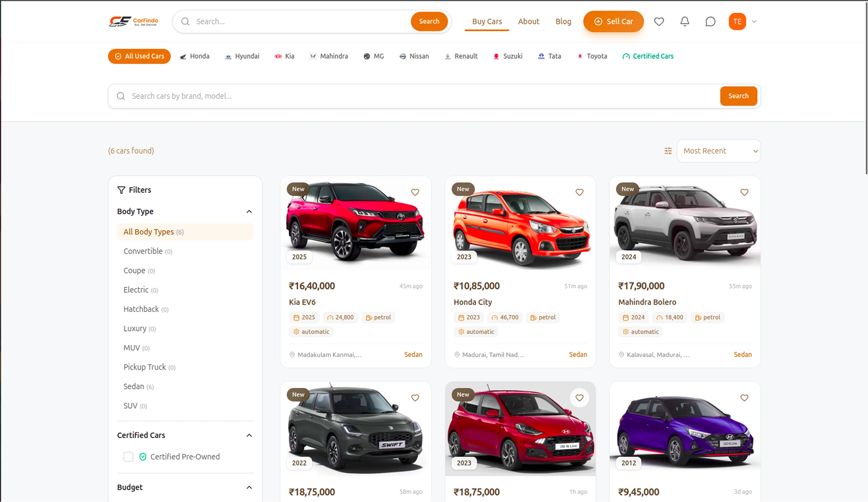Click the CarFindo logo

(134, 21)
